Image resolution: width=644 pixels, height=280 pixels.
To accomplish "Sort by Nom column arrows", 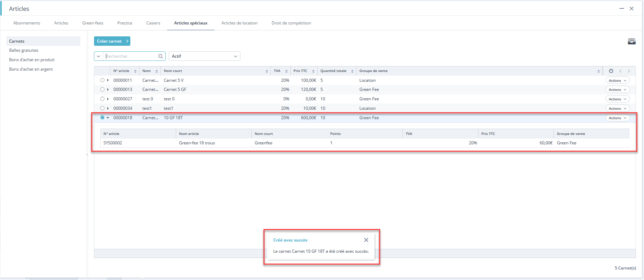I will click(157, 71).
